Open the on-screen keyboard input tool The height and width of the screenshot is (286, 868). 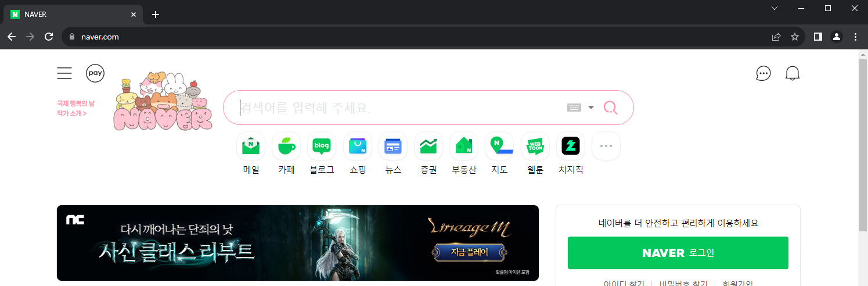574,108
